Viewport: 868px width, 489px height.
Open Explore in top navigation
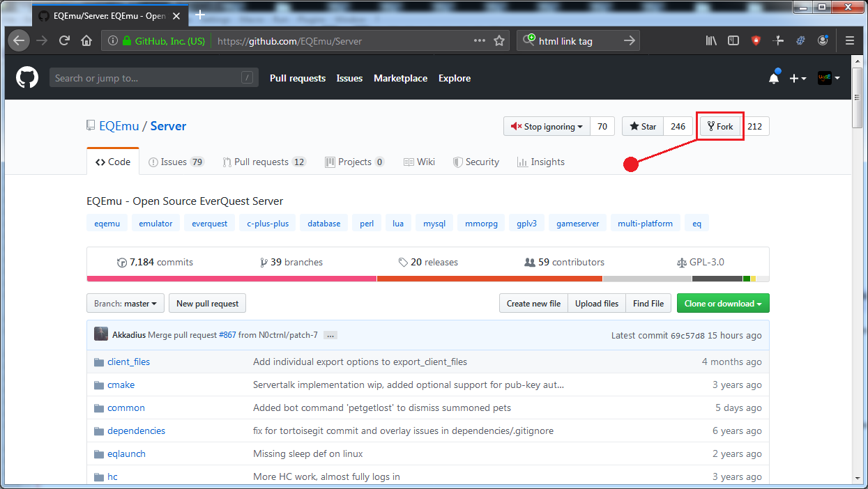point(455,78)
